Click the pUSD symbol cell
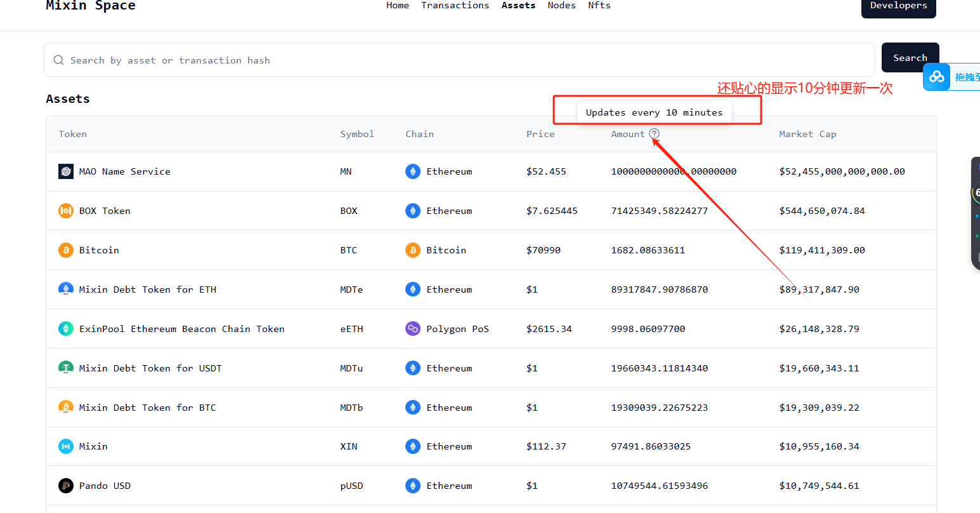The image size is (980, 513). coord(351,486)
